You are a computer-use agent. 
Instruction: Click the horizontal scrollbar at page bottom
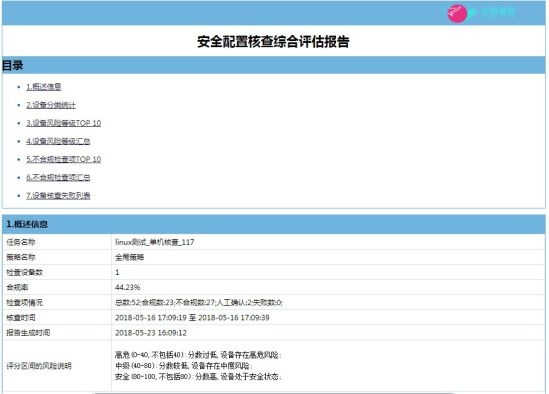click(x=273, y=393)
